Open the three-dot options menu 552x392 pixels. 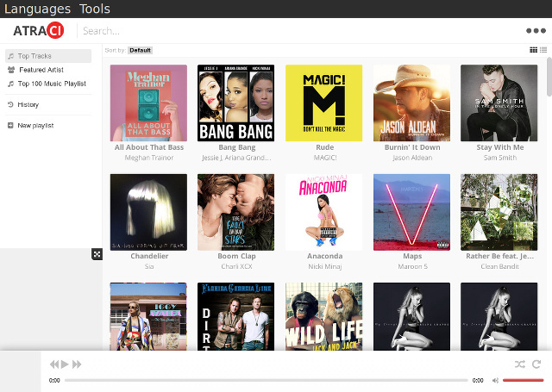click(x=536, y=31)
